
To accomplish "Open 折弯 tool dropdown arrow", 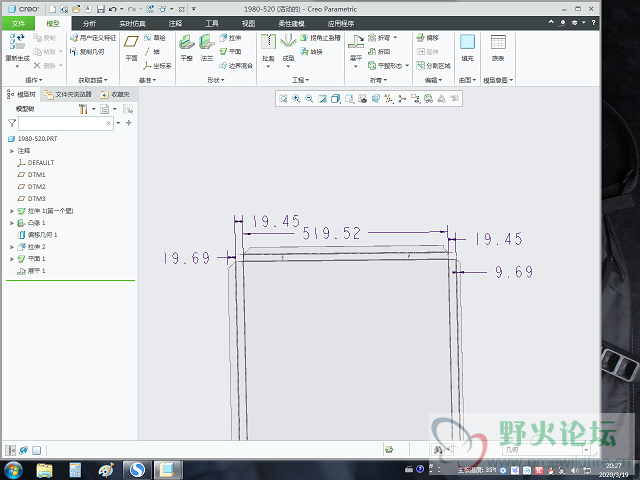I will click(395, 38).
